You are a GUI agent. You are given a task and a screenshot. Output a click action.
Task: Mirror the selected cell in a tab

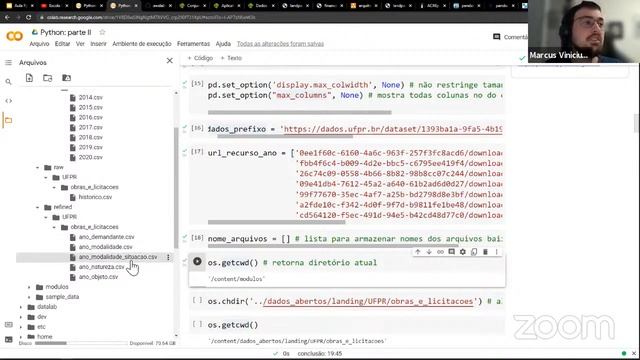(x=474, y=252)
